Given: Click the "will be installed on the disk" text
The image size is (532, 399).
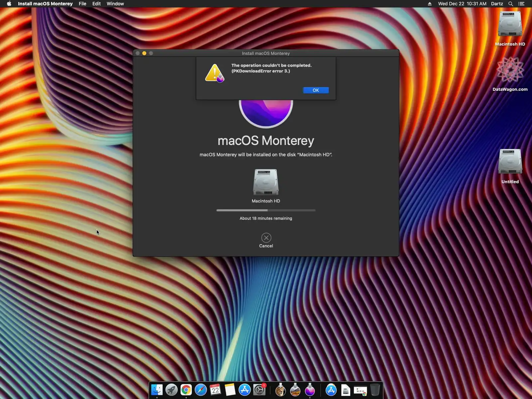Looking at the screenshot, I should click(x=267, y=155).
